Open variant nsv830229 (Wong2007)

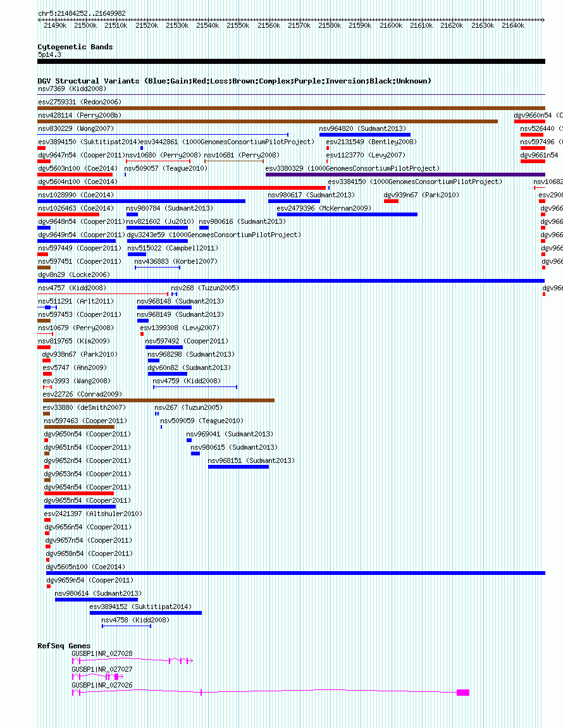click(76, 128)
